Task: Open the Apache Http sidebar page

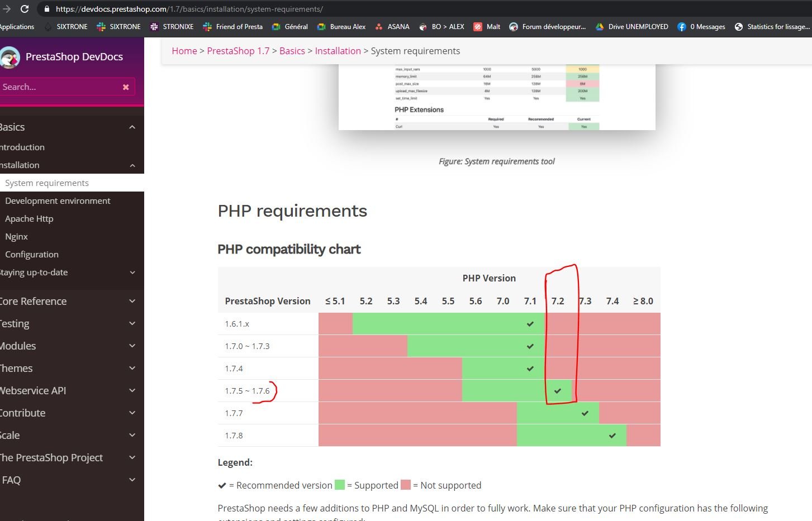Action: 29,219
